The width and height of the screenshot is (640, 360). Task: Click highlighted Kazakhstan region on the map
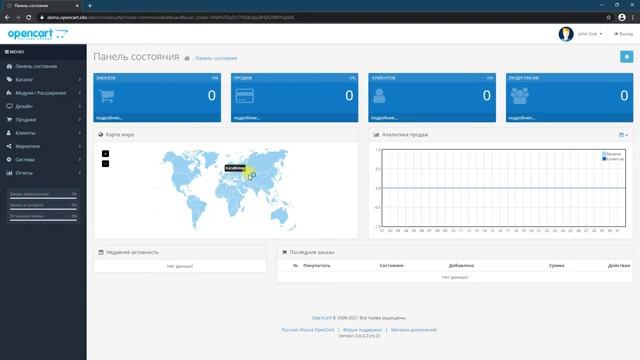coord(249,172)
